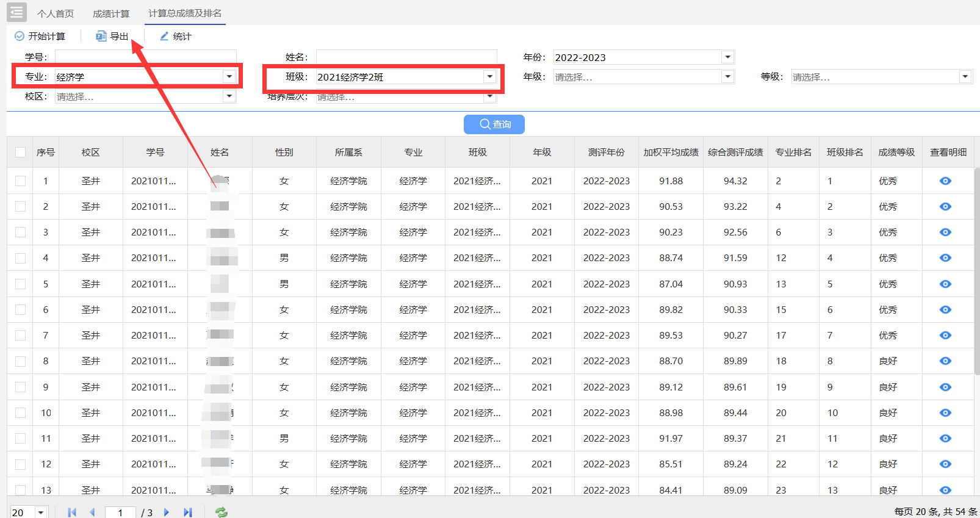Click the 姓名 input field
This screenshot has width=980, height=518.
(406, 57)
